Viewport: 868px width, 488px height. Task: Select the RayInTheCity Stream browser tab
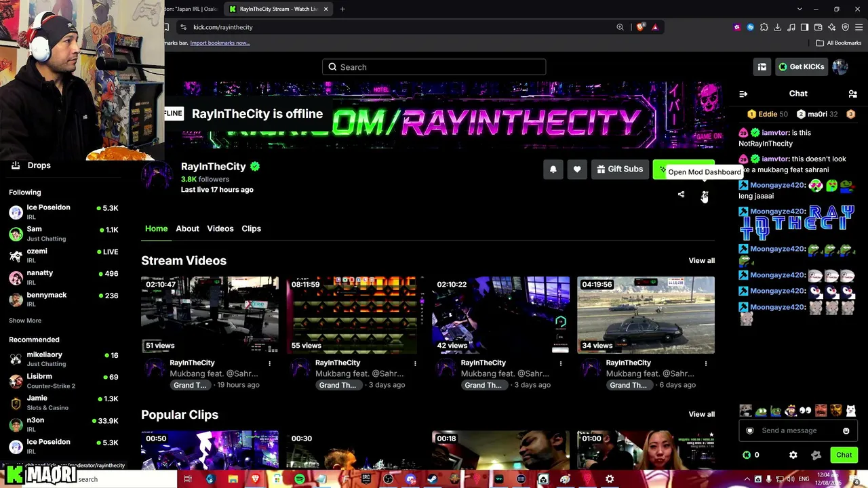point(279,9)
